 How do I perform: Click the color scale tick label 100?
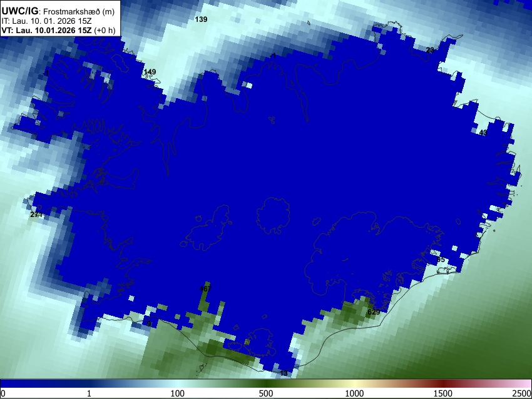click(178, 393)
